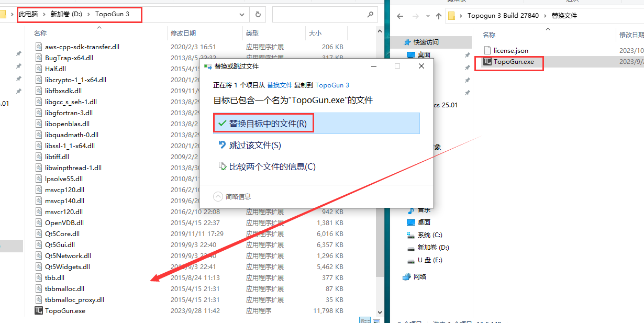Refresh the TopoGun 3 folder view

(258, 15)
